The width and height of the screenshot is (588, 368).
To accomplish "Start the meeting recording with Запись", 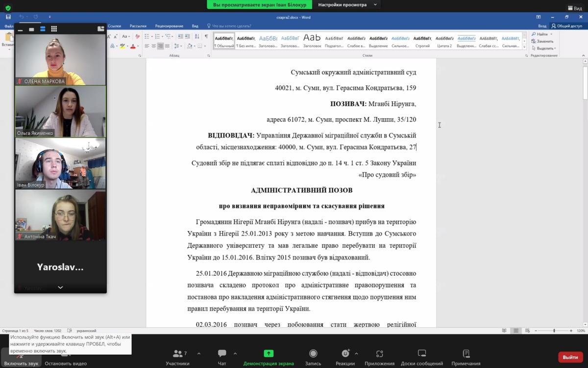I will point(313,357).
